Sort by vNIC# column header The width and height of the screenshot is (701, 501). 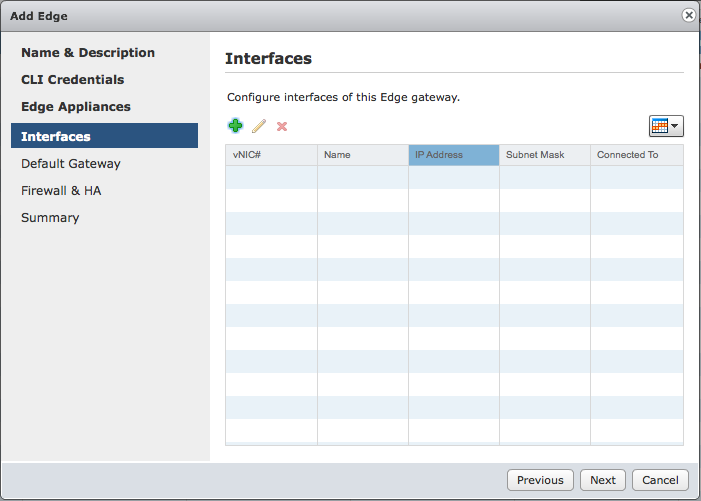point(271,155)
